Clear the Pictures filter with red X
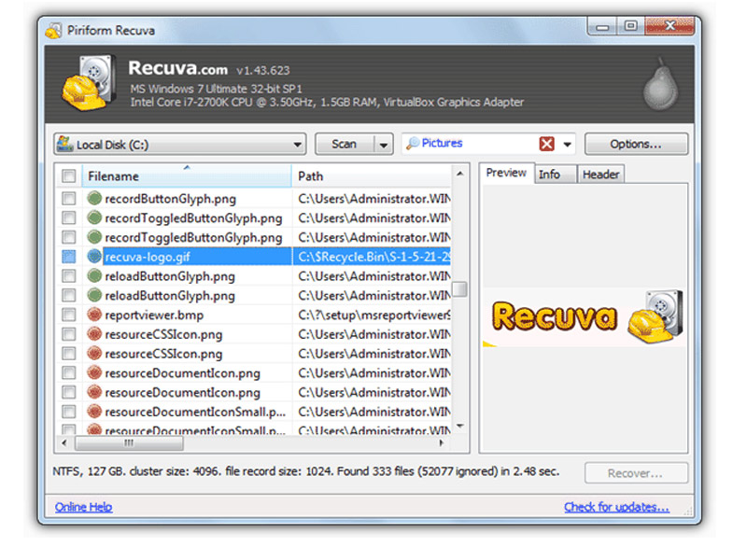This screenshot has width=747, height=560. point(546,144)
